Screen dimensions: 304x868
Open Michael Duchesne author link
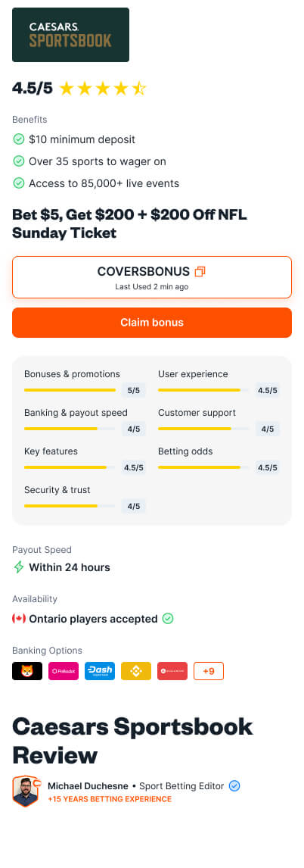coord(88,786)
